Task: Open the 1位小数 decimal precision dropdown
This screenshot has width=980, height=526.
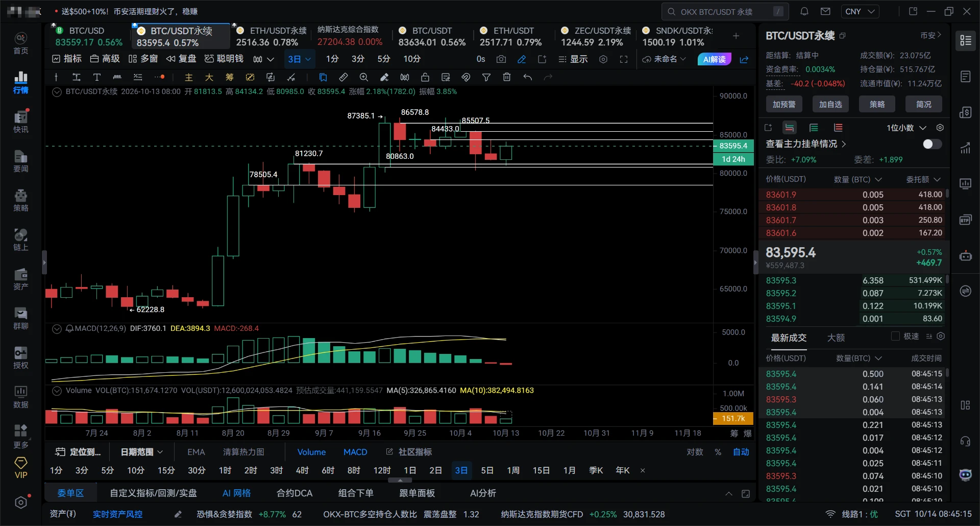Action: (x=906, y=128)
